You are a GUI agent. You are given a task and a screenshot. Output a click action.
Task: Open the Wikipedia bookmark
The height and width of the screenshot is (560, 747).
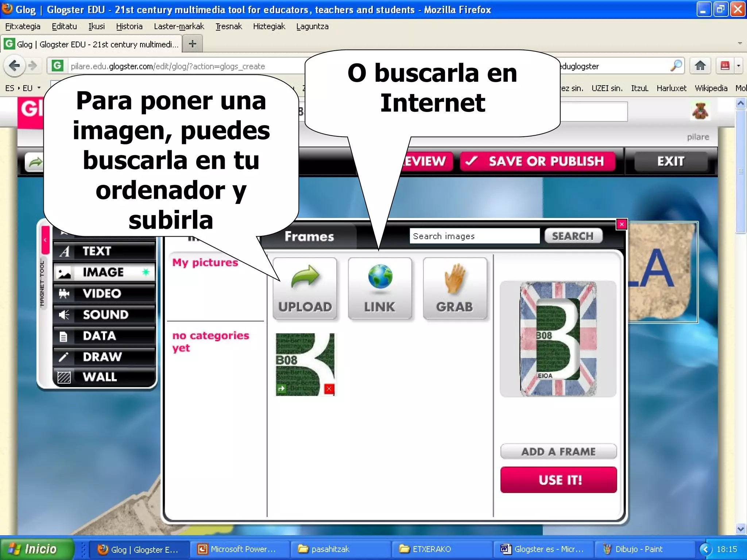(711, 88)
